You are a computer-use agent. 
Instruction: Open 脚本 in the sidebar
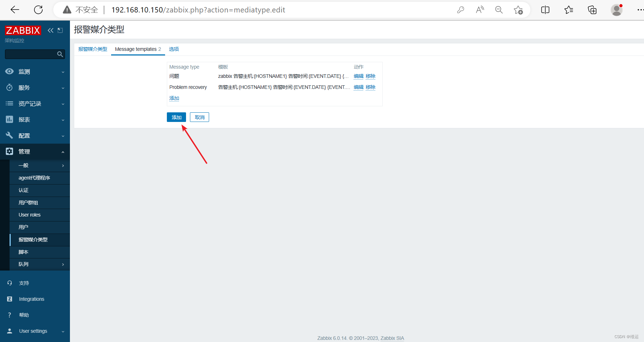[x=40, y=252]
